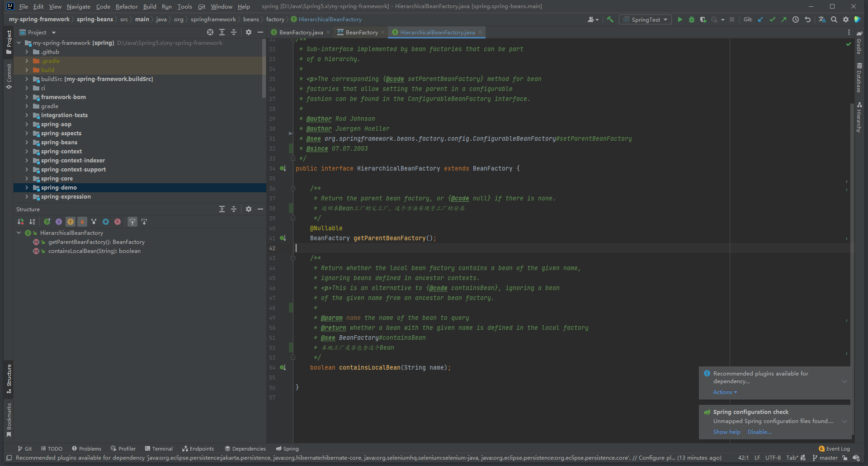
Task: Click the gutter icon beside line 34 interface
Action: point(283,168)
